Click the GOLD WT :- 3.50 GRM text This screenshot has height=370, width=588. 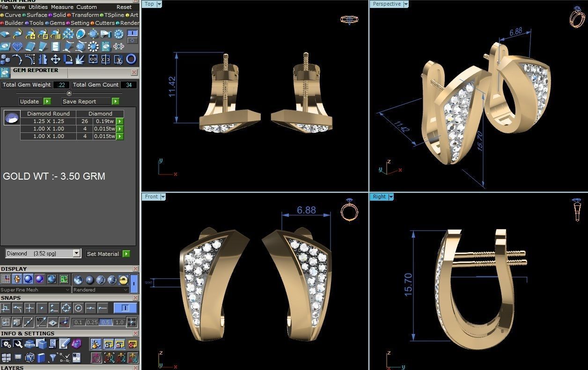coord(54,176)
